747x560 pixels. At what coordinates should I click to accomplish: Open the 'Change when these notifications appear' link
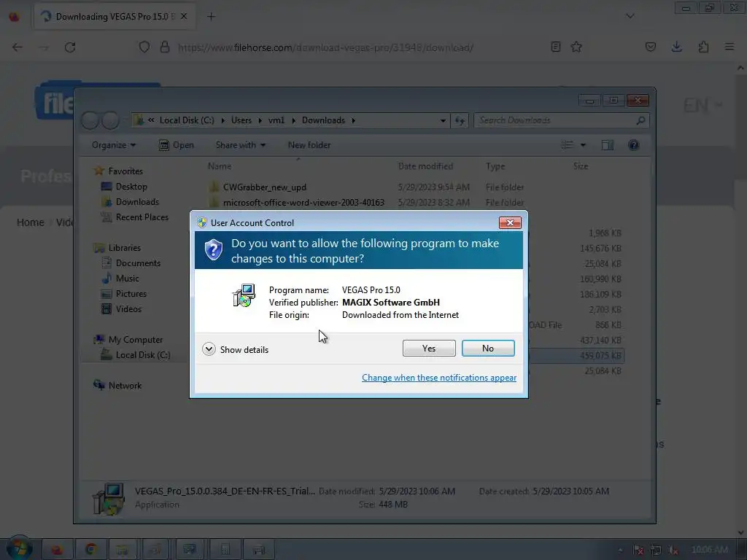coord(438,378)
